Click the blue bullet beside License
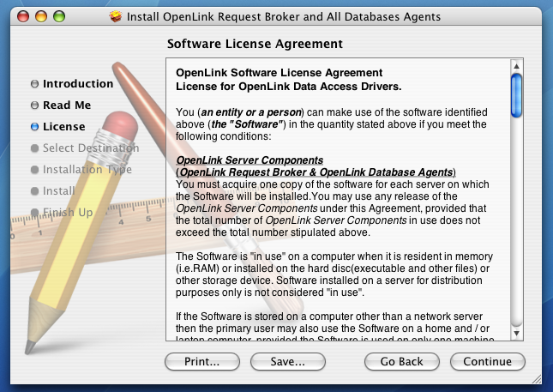The image size is (553, 392). point(34,127)
